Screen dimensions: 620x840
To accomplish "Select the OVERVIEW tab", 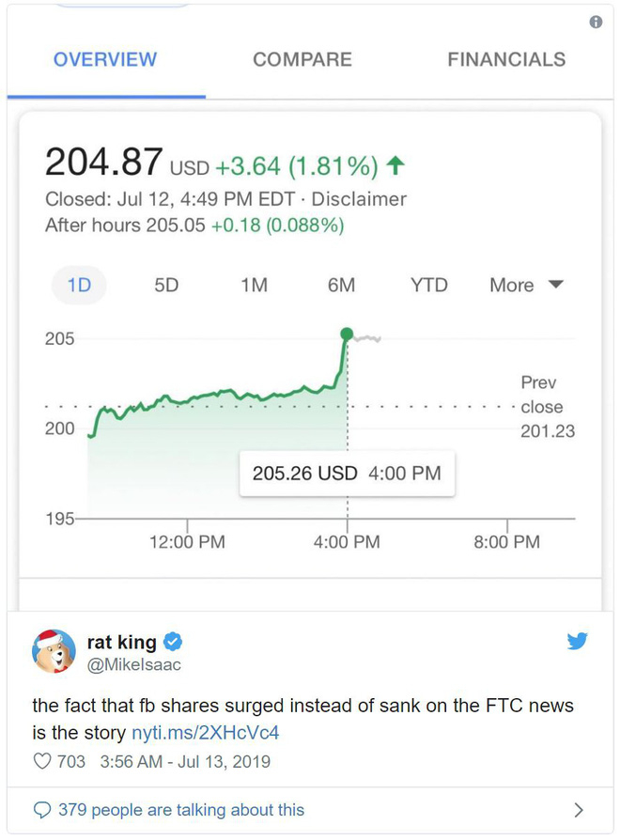I will (x=105, y=59).
